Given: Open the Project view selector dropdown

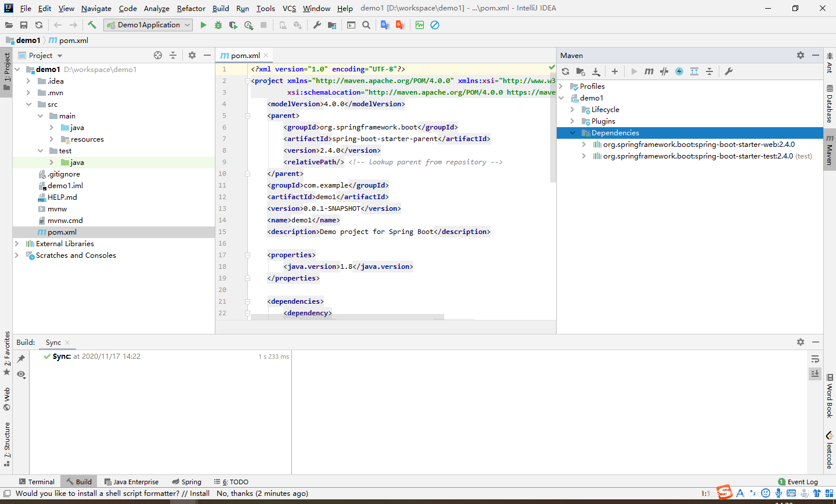Looking at the screenshot, I should [45, 56].
